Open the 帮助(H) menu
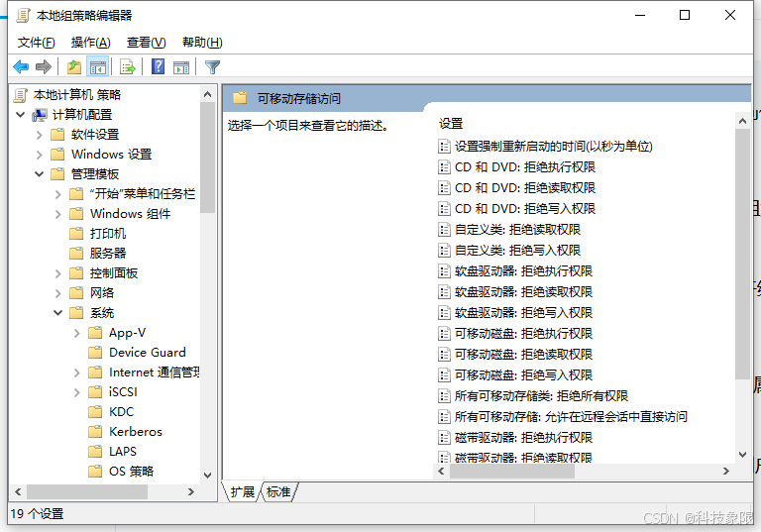This screenshot has width=761, height=532. [x=202, y=43]
